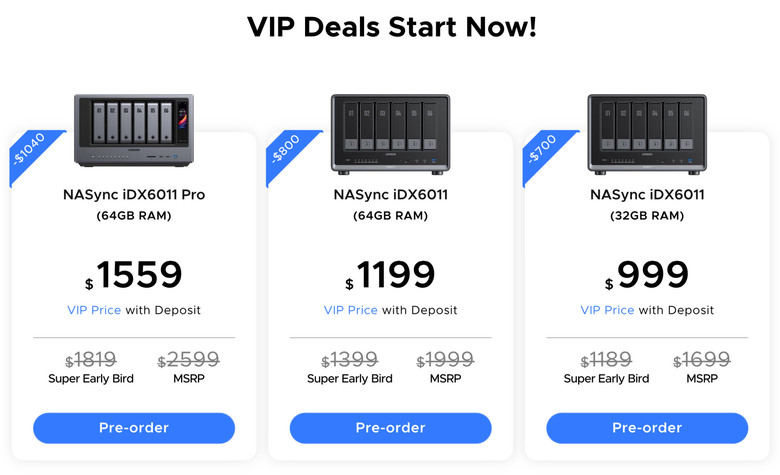The image size is (780, 475).
Task: Select the NASync iDX6011 Pro title
Action: point(134,195)
